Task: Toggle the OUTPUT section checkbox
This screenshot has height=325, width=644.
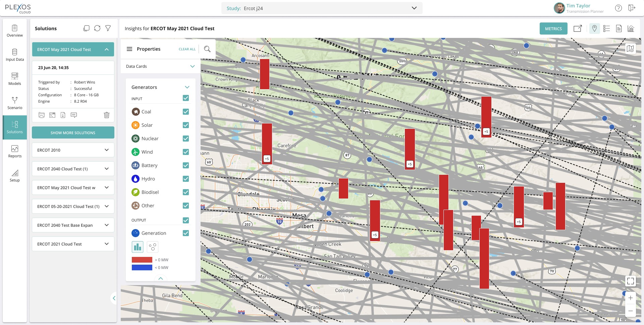Action: tap(186, 220)
